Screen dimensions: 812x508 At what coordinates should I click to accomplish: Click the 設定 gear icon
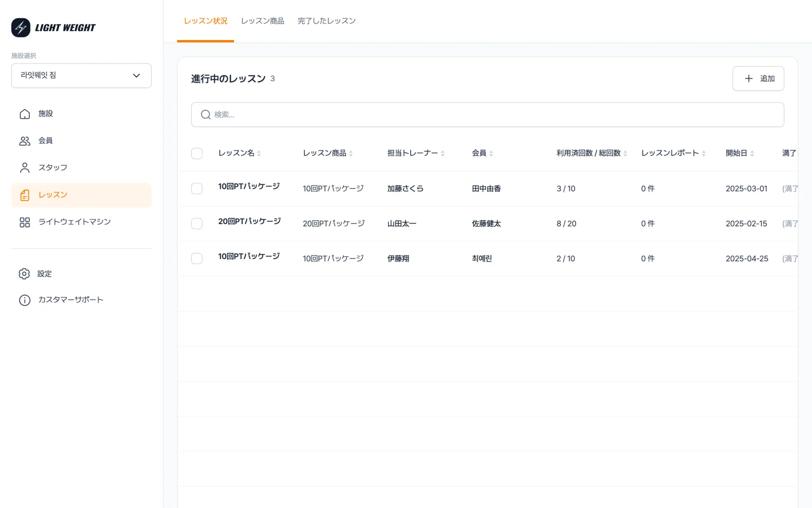pos(24,274)
